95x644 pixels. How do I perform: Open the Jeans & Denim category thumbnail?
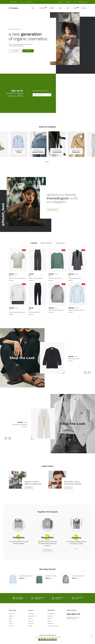click(x=38, y=144)
